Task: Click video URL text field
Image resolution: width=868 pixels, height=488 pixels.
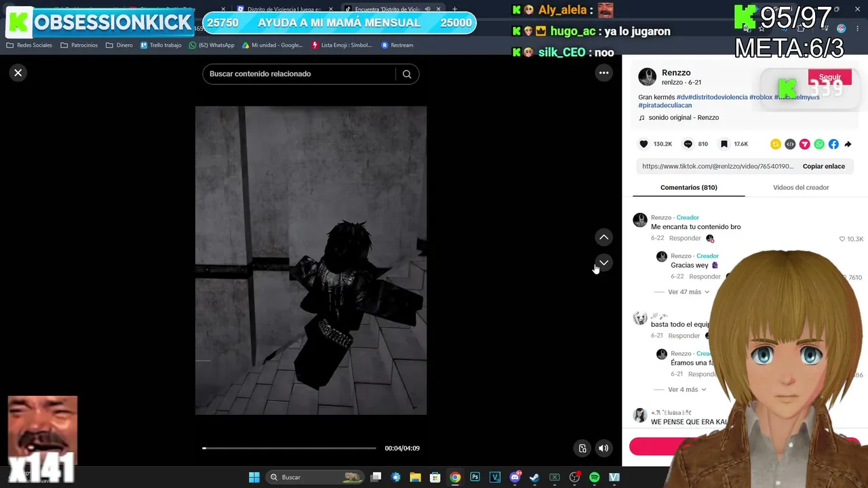Action: [717, 166]
